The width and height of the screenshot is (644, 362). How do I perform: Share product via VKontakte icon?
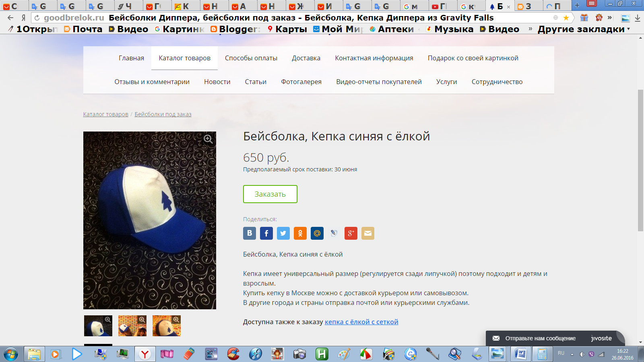250,233
